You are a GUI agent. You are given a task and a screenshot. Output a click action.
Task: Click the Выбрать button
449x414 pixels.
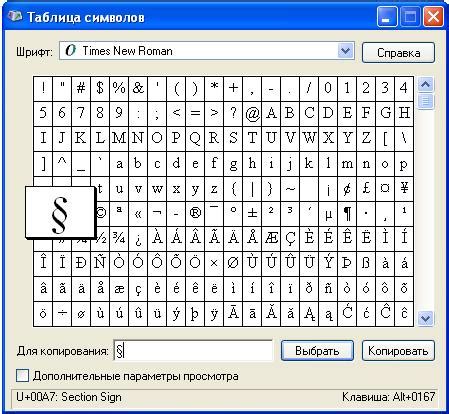tap(317, 350)
